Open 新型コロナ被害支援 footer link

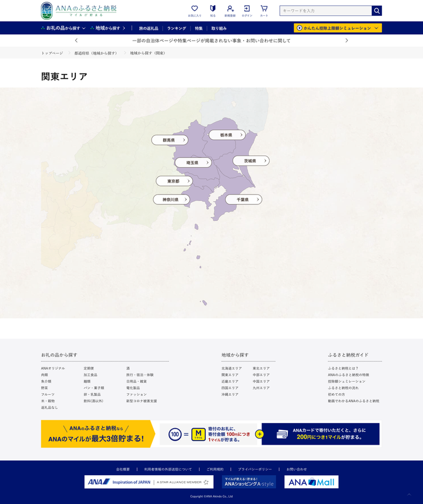[142, 401]
